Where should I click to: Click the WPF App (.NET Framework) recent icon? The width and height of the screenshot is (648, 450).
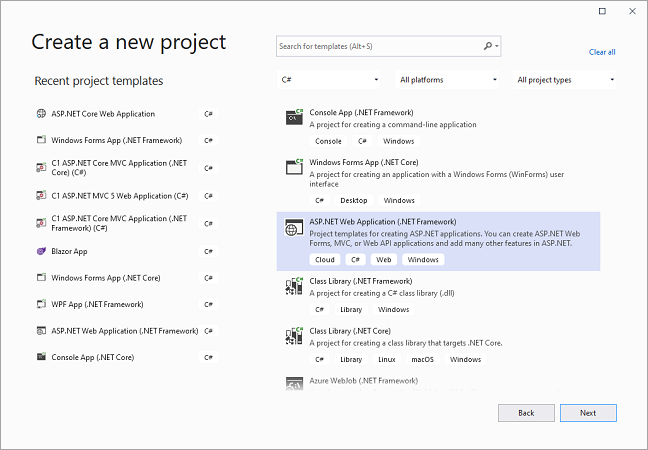[41, 304]
